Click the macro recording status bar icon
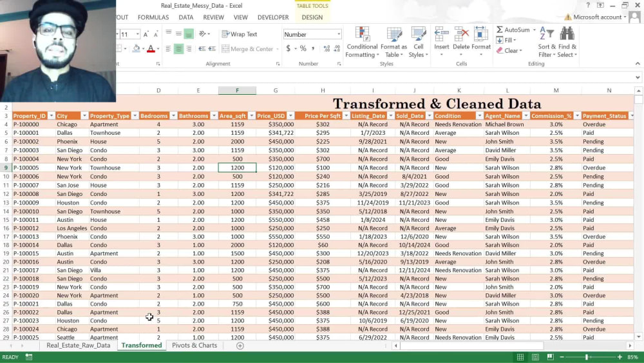 [x=29, y=357]
